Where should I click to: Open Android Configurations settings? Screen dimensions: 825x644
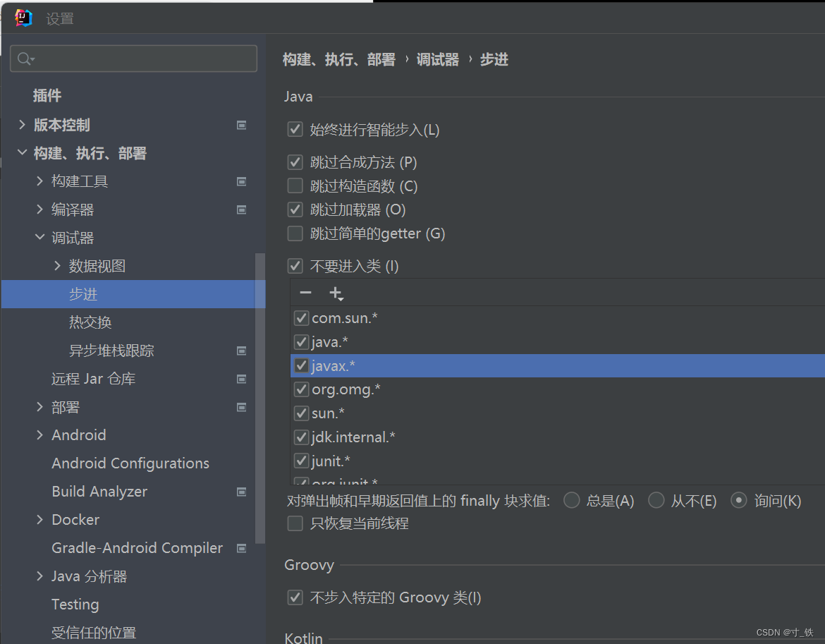pyautogui.click(x=130, y=463)
